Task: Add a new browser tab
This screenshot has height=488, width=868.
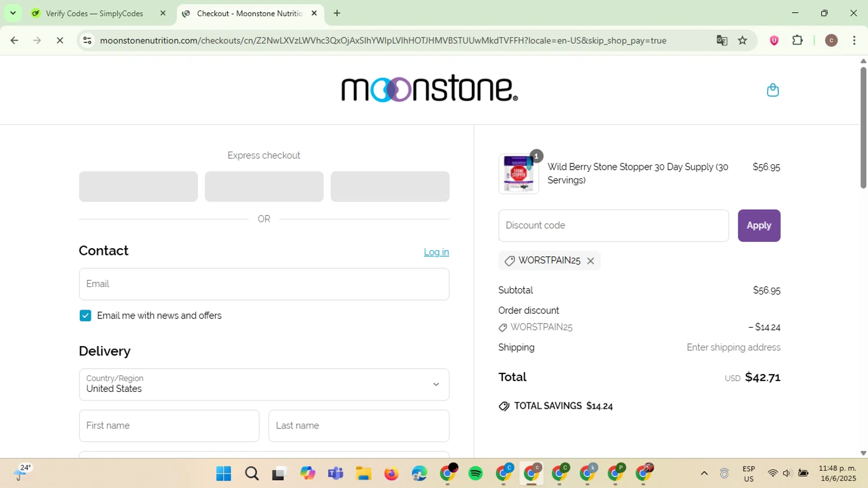Action: pos(337,13)
